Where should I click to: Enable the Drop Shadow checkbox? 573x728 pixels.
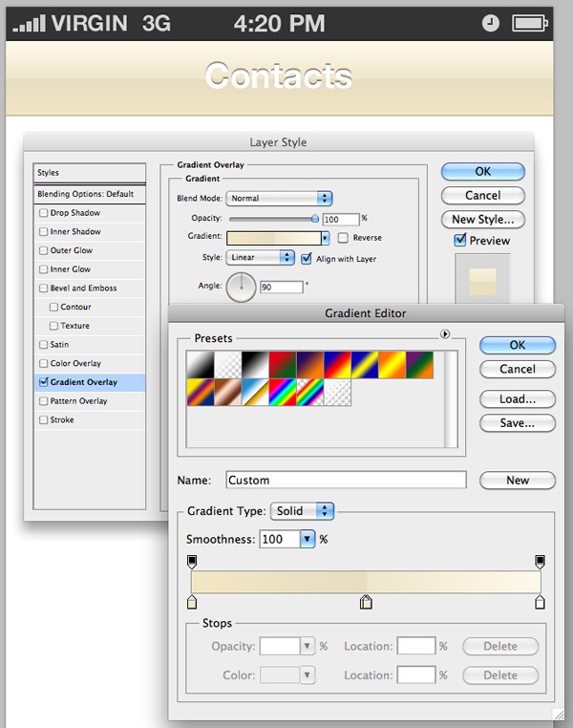[44, 213]
